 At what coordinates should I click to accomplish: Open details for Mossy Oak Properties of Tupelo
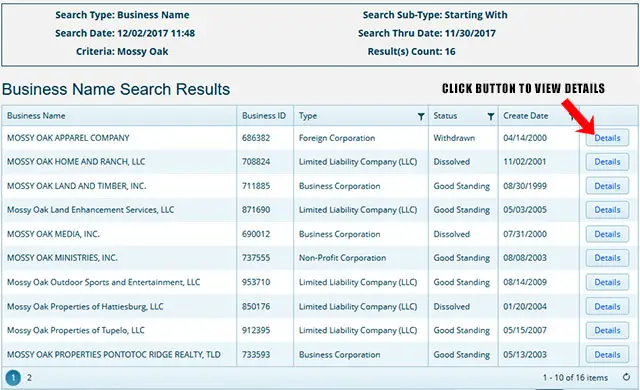(607, 330)
